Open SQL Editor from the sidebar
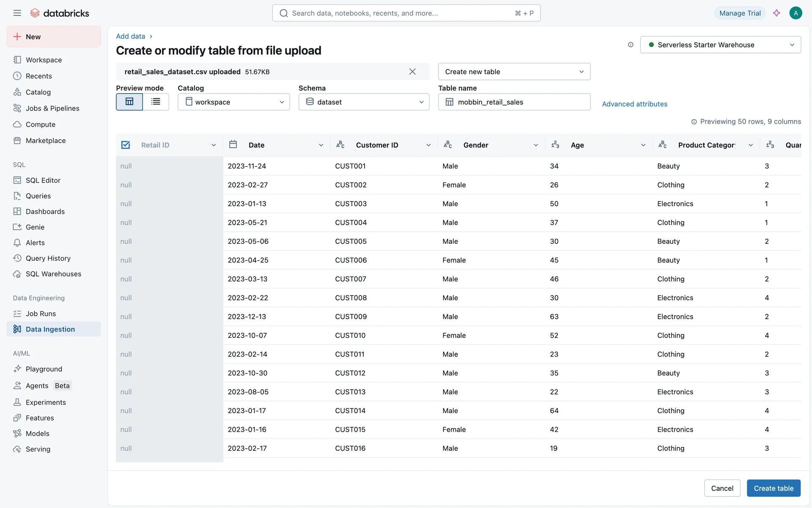 tap(43, 180)
